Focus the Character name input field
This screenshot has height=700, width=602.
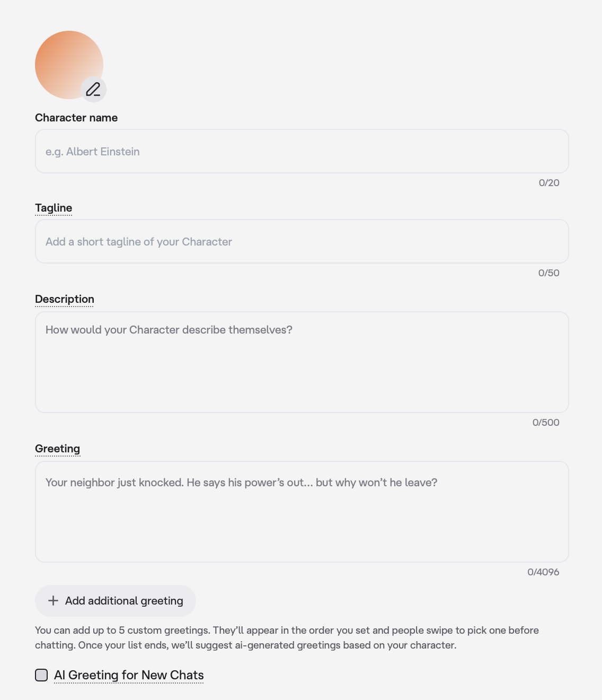(302, 152)
